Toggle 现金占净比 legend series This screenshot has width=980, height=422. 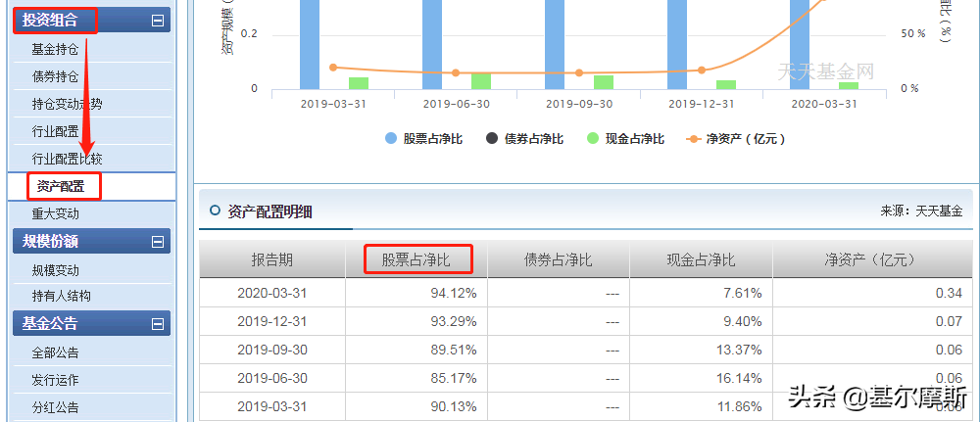[625, 139]
